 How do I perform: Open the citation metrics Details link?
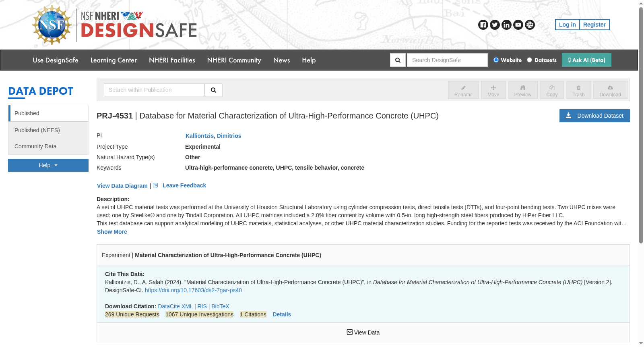click(282, 314)
